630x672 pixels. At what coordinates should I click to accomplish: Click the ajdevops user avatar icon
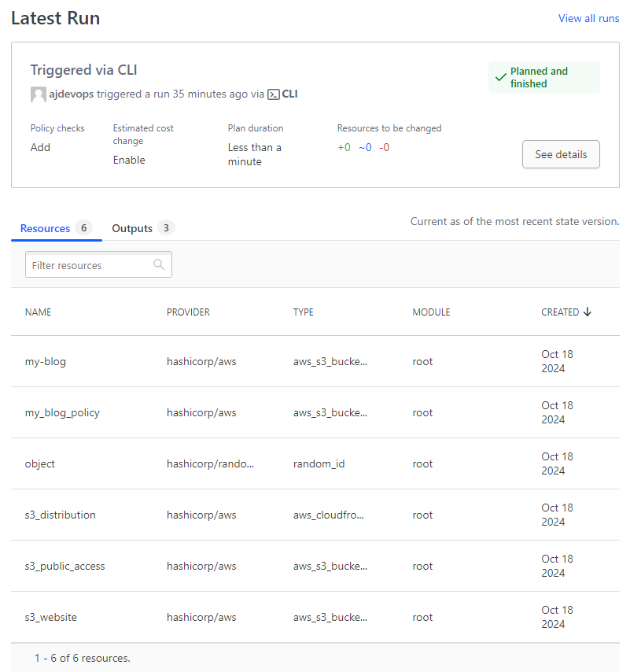[x=38, y=94]
